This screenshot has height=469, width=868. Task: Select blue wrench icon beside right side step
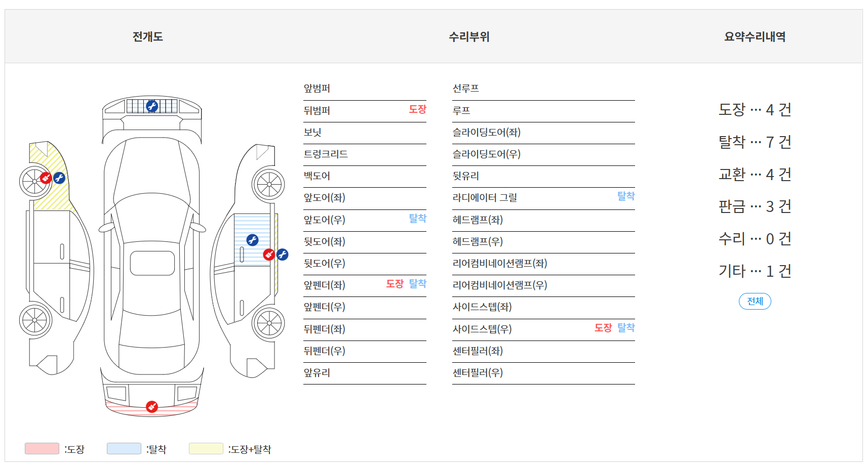point(283,254)
